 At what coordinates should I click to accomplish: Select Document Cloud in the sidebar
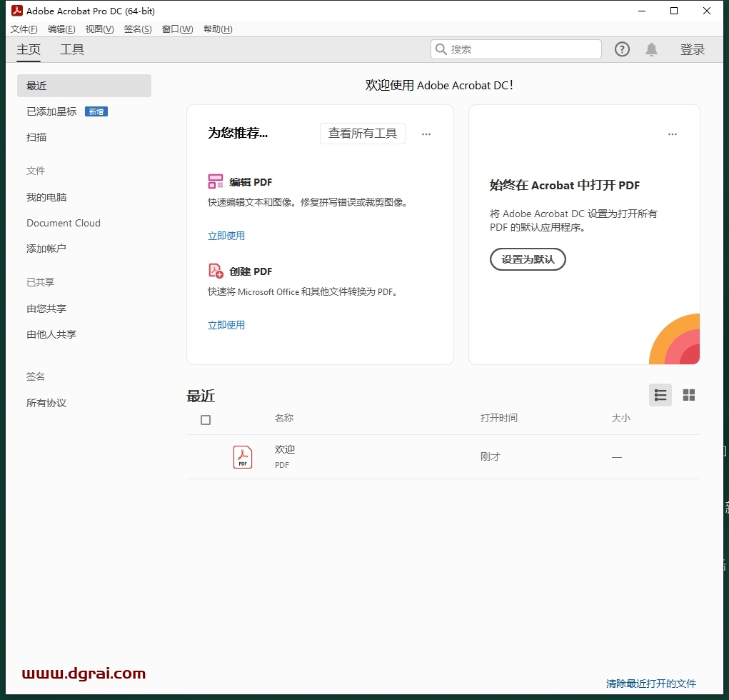point(64,223)
